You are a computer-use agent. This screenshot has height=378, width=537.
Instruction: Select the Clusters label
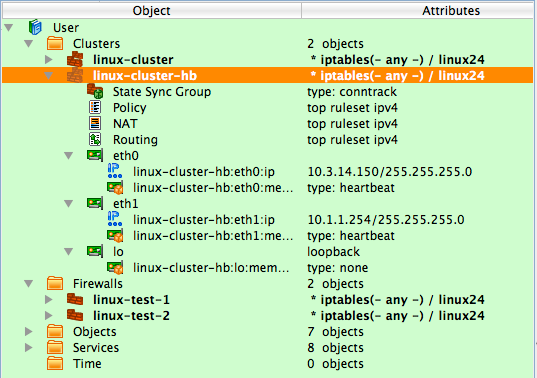(x=96, y=44)
